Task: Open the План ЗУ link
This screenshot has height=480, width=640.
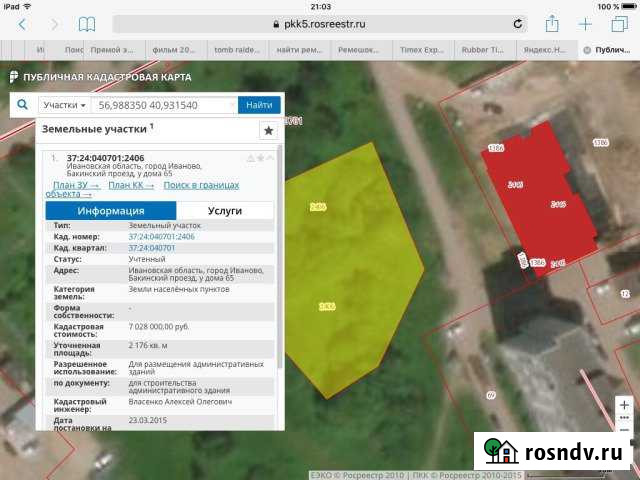Action: [76, 185]
